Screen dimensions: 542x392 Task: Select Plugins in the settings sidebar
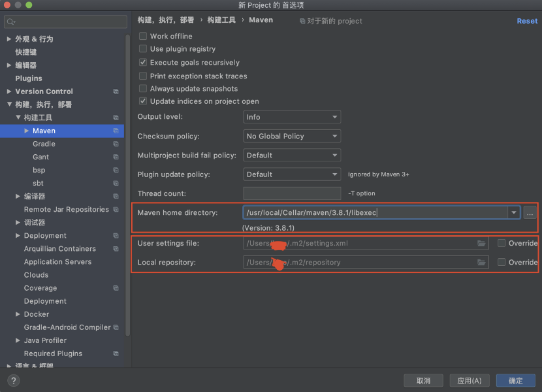tap(29, 78)
